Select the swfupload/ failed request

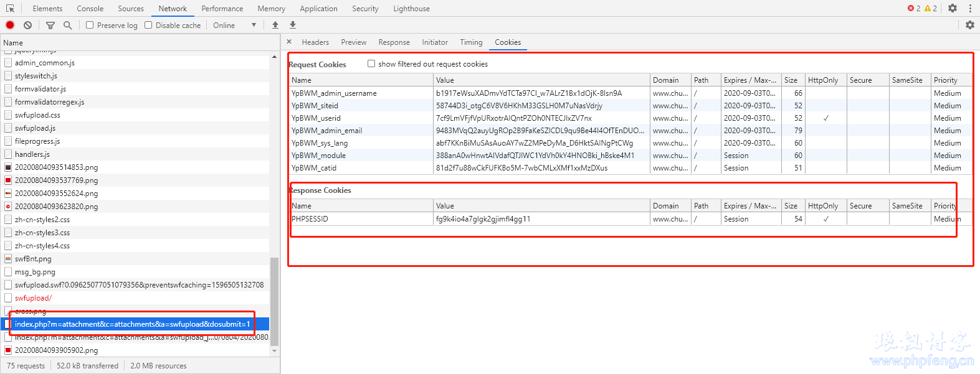pyautogui.click(x=135, y=298)
